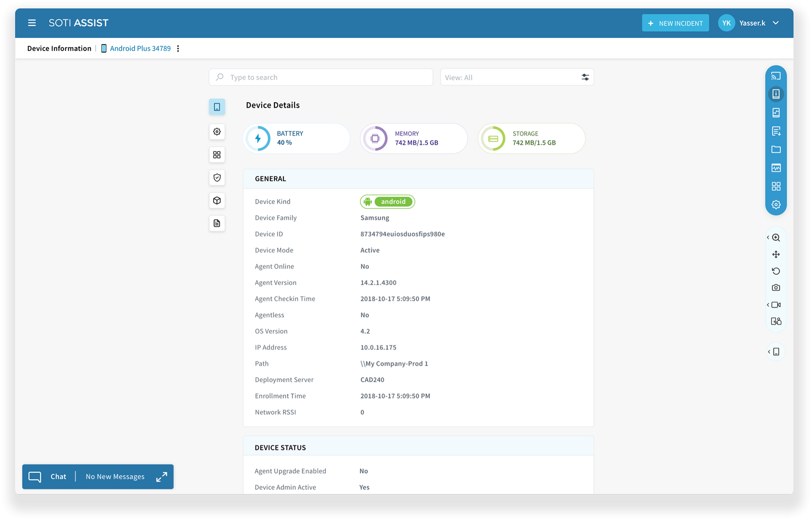Click the memory chip circular gauge
Image resolution: width=812 pixels, height=520 pixels.
click(375, 138)
